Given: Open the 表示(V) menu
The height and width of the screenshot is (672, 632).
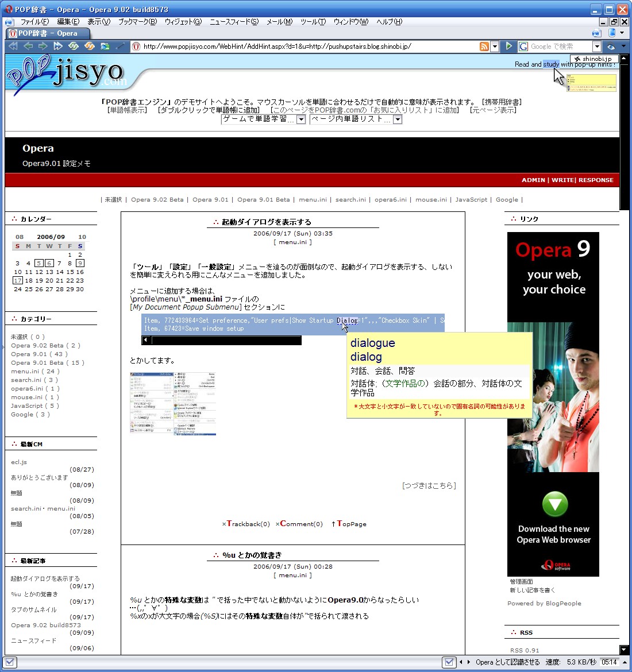Looking at the screenshot, I should pos(99,21).
